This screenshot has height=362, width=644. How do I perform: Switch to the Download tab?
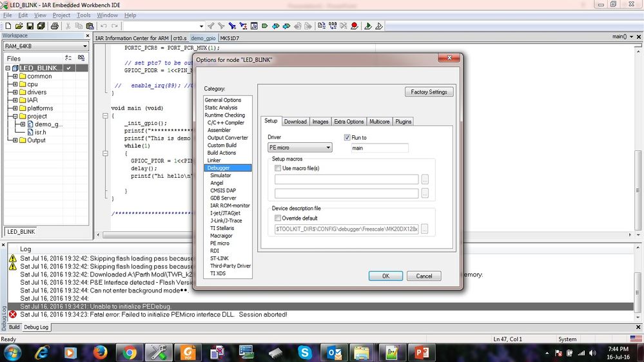point(295,122)
